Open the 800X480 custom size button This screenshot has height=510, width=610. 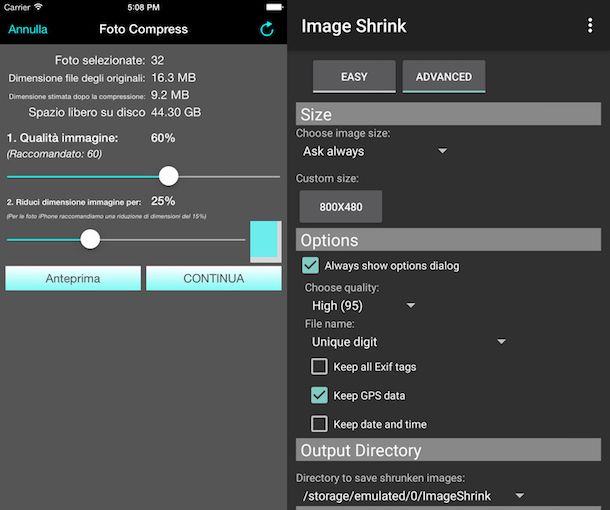[x=341, y=207]
